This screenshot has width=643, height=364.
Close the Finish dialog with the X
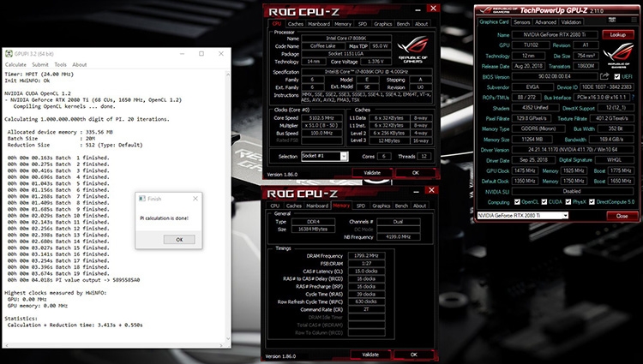(195, 199)
